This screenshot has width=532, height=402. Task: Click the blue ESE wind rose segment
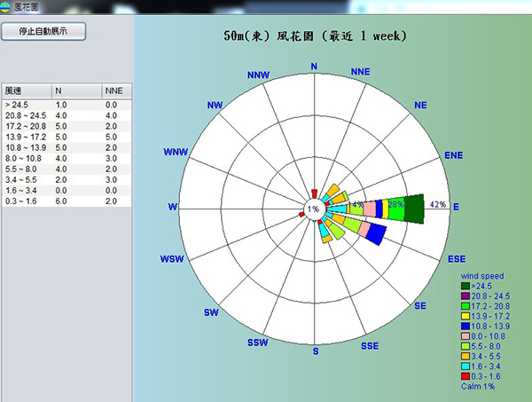pos(374,234)
